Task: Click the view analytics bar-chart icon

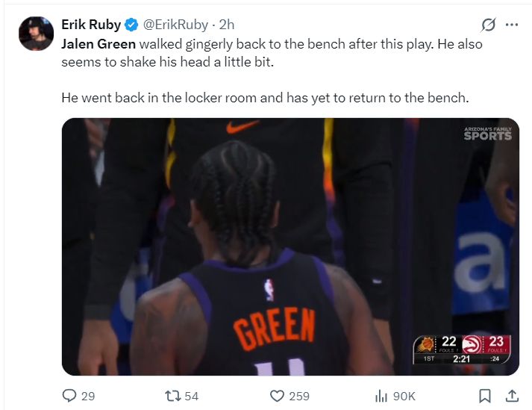Action: click(x=381, y=396)
